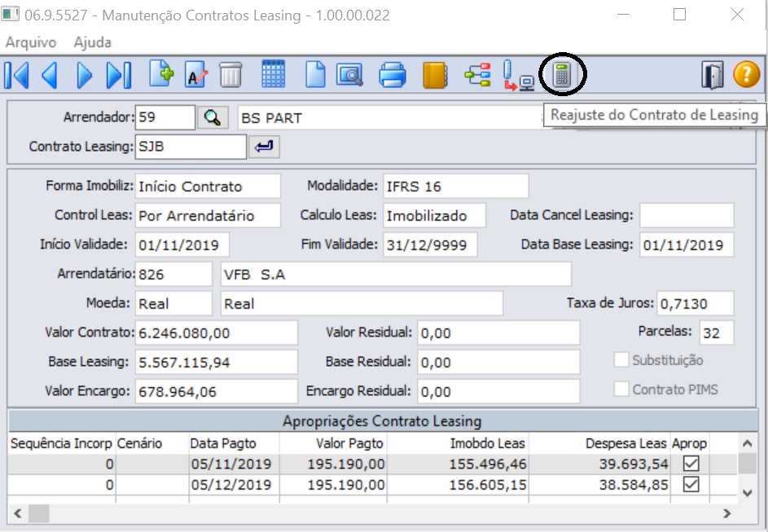
Task: Click the Modalidade field IFRS 16
Action: [455, 186]
